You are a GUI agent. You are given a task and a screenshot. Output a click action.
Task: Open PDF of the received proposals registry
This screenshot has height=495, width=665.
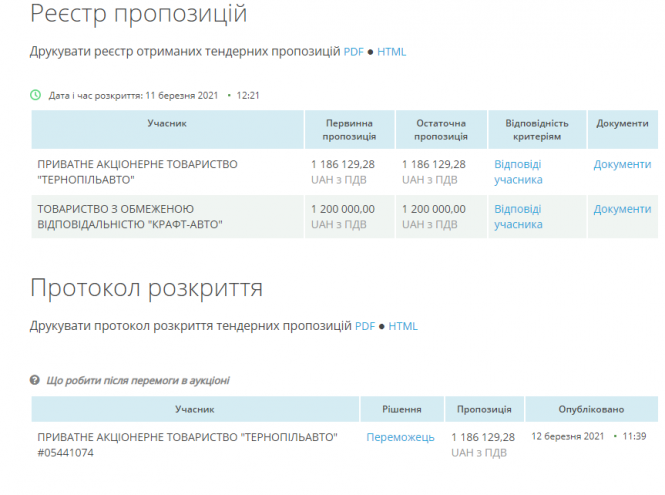click(x=354, y=52)
